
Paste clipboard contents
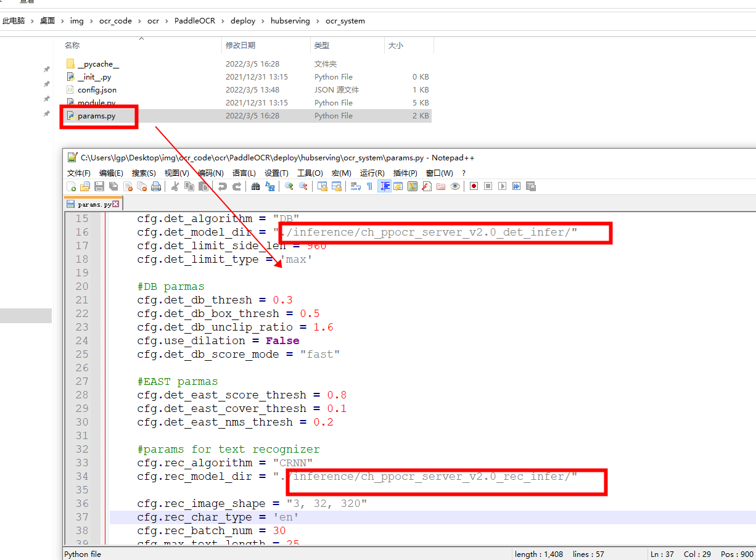coord(203,186)
